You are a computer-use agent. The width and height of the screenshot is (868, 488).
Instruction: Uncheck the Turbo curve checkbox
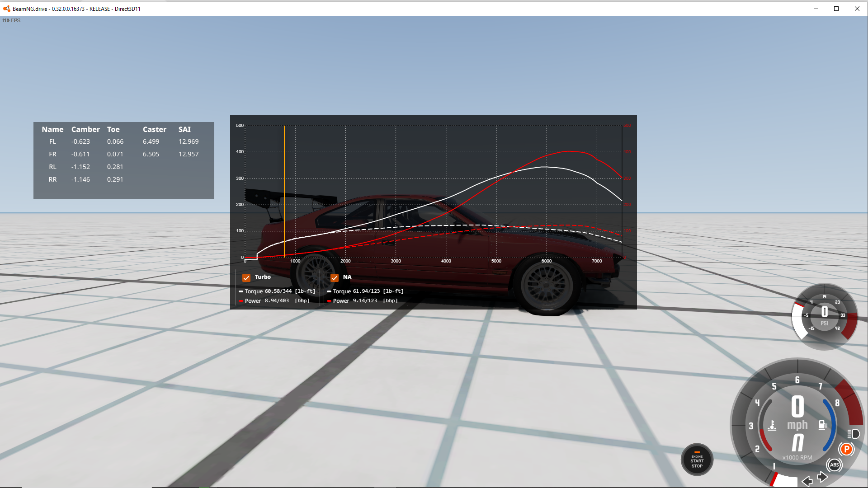click(x=246, y=277)
